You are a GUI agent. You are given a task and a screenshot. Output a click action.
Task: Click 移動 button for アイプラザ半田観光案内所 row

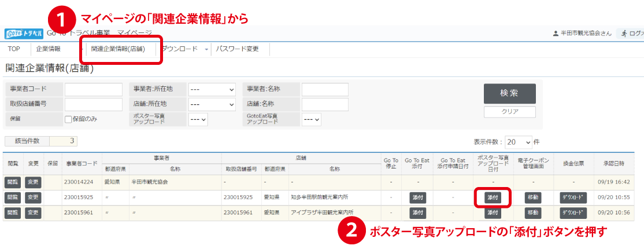[x=533, y=213]
